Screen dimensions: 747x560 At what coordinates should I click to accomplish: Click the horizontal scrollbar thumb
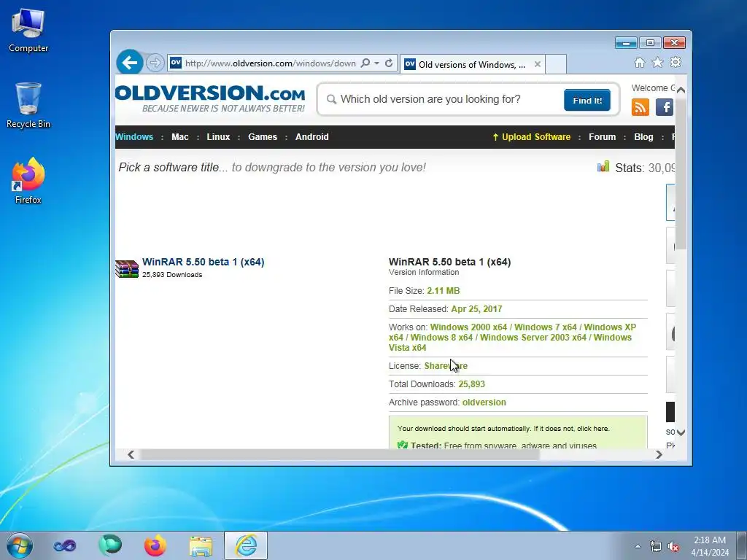tap(339, 455)
